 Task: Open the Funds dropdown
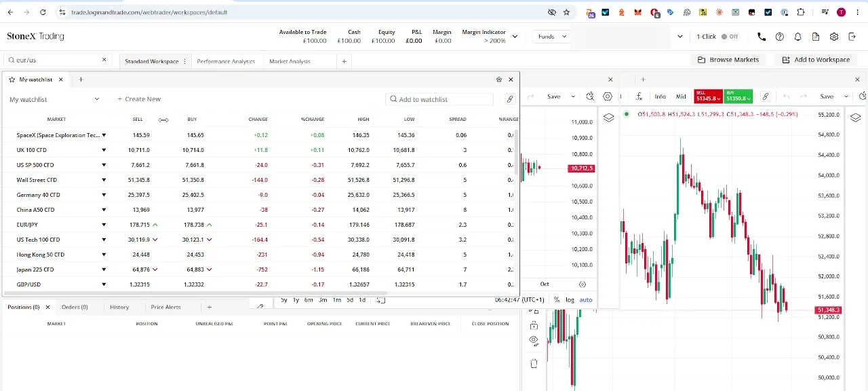551,37
